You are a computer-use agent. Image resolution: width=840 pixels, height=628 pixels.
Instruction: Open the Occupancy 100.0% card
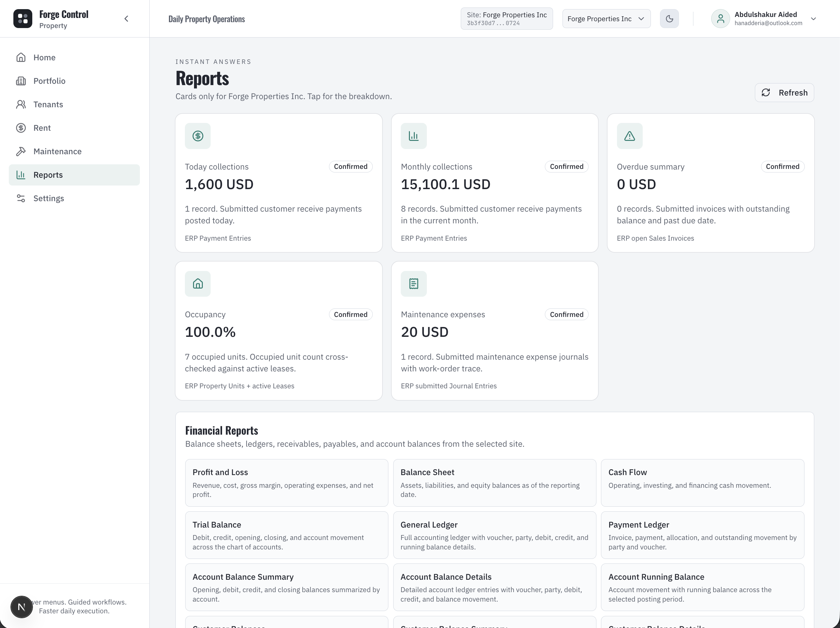coord(279,331)
